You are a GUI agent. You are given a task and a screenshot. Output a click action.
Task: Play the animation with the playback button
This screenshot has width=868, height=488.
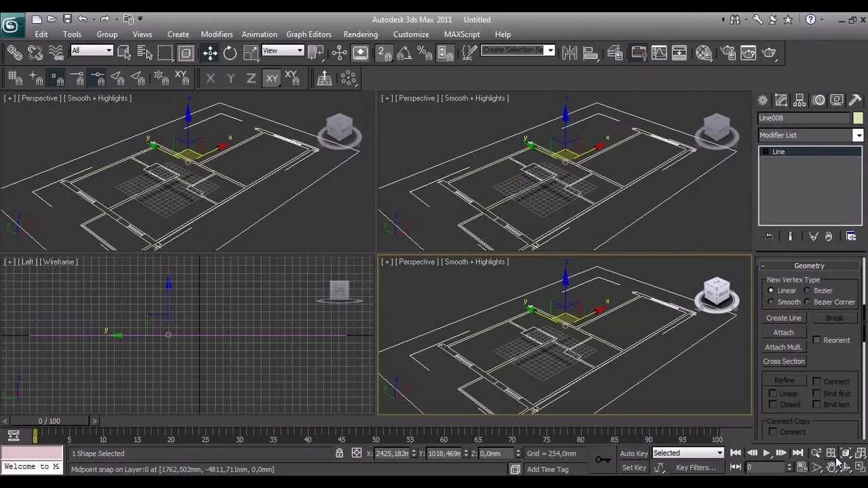click(766, 453)
